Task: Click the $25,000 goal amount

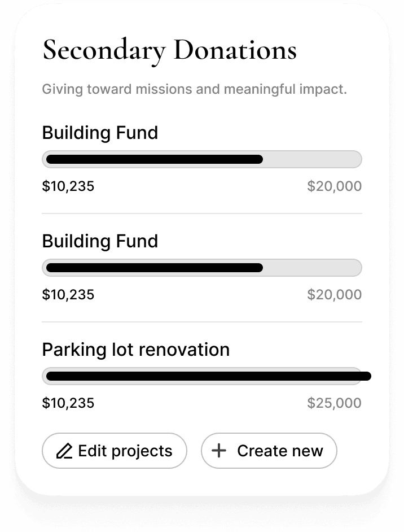Action: 334,403
